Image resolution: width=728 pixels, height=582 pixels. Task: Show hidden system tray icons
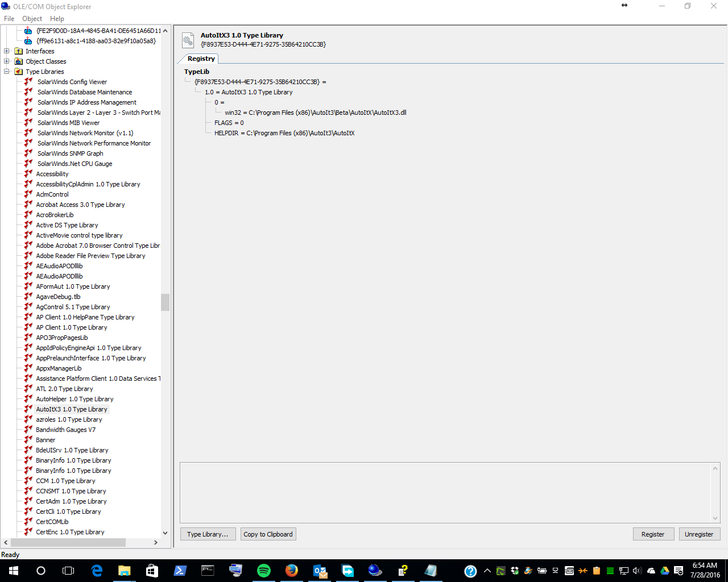(x=487, y=571)
